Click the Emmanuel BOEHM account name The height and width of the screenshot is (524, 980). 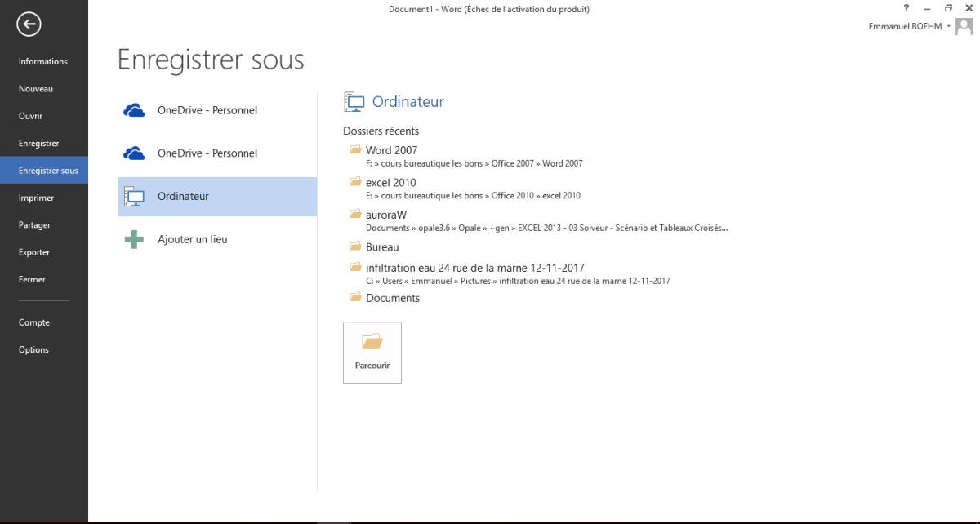click(x=906, y=27)
